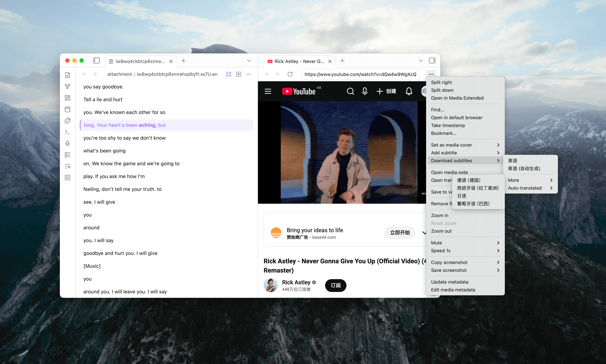Select 德语 (德国) subtitle language
This screenshot has width=606, height=364.
tap(478, 180)
